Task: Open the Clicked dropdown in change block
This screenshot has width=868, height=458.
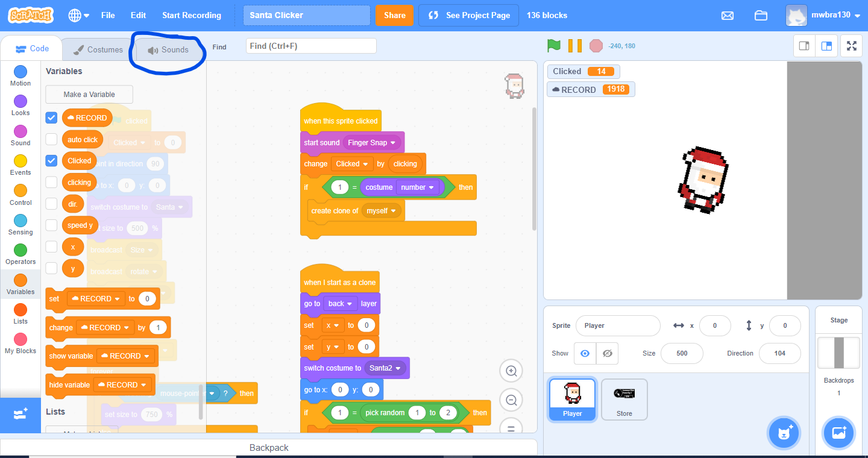Action: (351, 164)
